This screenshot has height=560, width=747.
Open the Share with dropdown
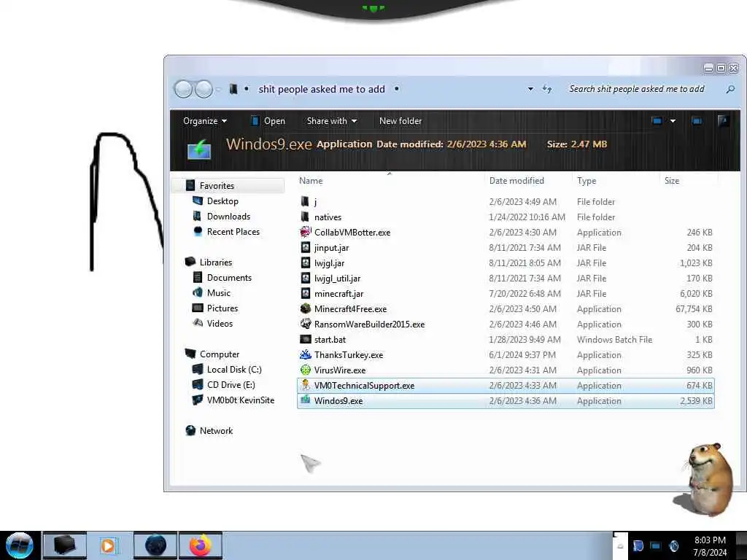point(332,121)
